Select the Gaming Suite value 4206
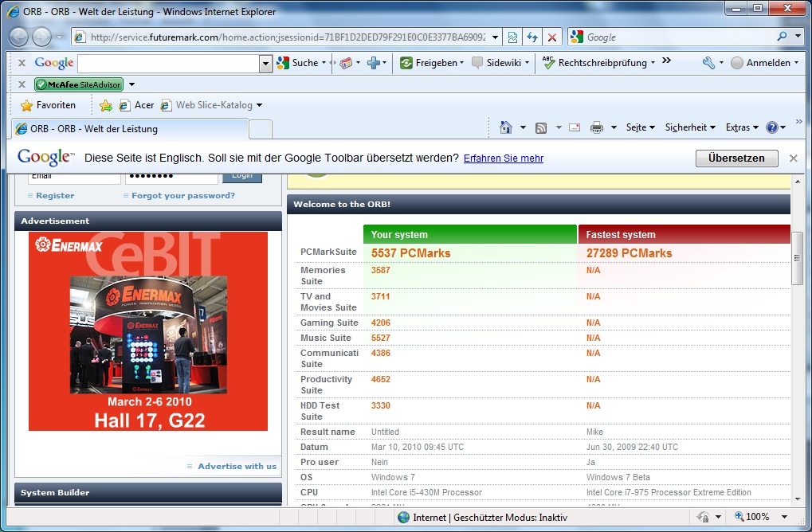812x532 pixels. [381, 323]
